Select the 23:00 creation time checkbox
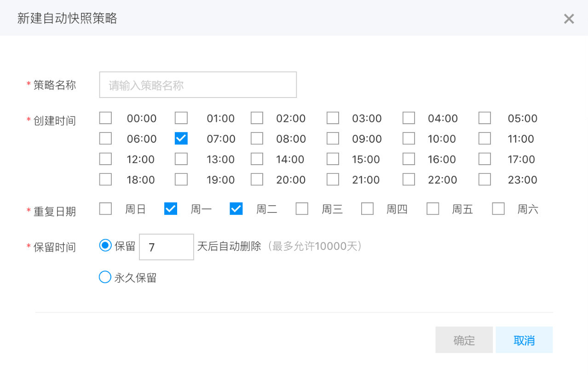This screenshot has height=379, width=588. pos(484,179)
